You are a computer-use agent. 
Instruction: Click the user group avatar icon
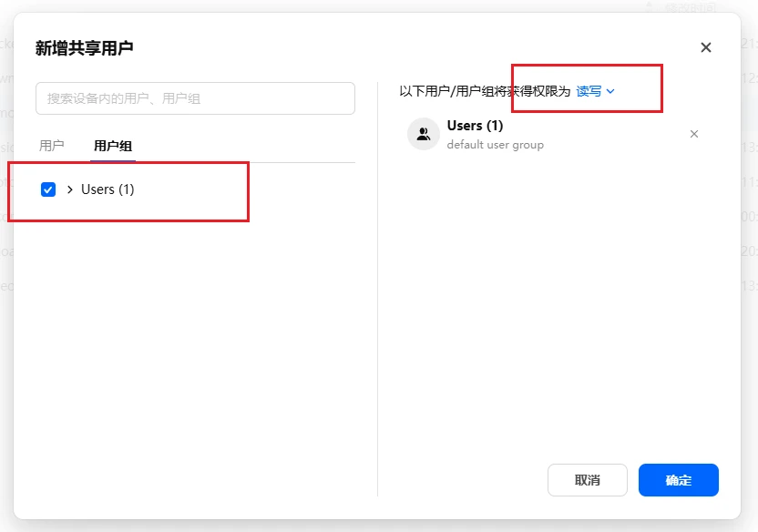point(424,135)
